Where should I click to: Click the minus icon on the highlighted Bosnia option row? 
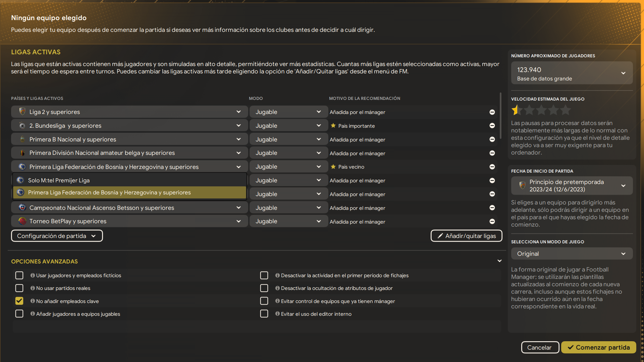pos(492,194)
